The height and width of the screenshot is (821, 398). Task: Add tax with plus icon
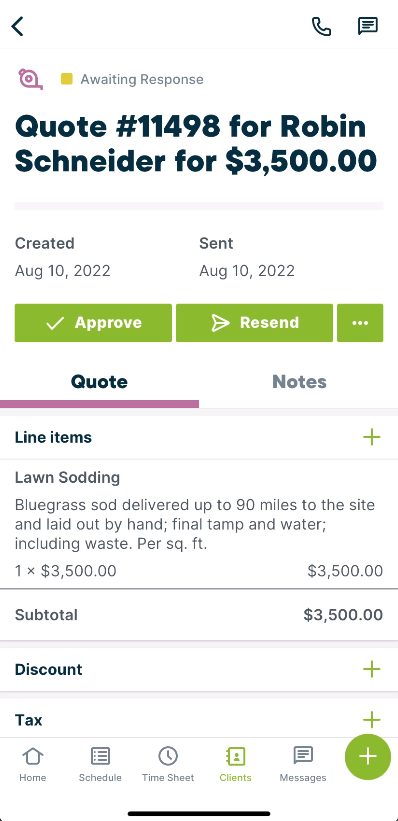pyautogui.click(x=371, y=719)
